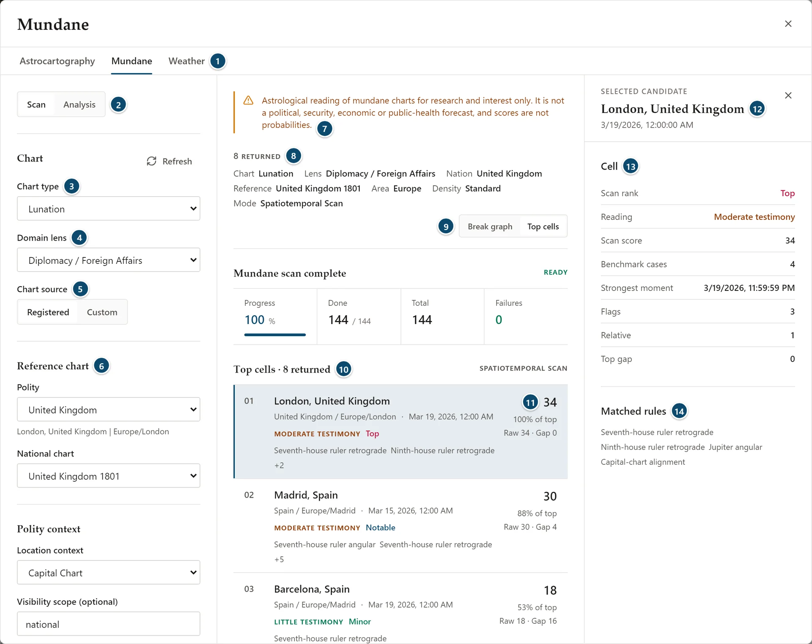The width and height of the screenshot is (812, 644).
Task: Click the 'READY' status label
Action: pos(556,272)
